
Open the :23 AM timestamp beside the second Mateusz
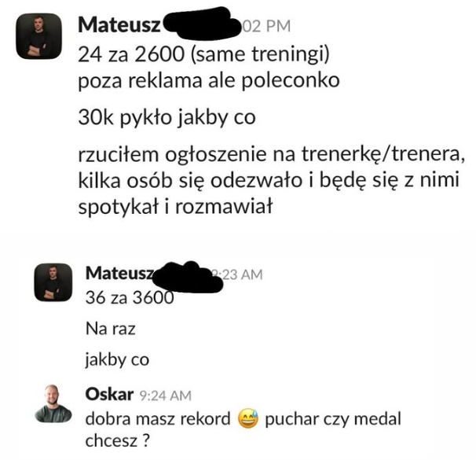(x=238, y=274)
